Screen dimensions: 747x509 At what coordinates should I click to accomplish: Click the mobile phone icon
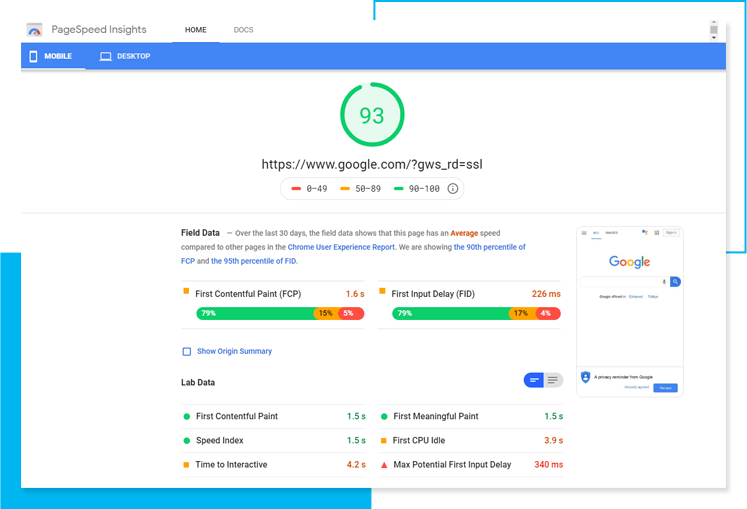(33, 56)
